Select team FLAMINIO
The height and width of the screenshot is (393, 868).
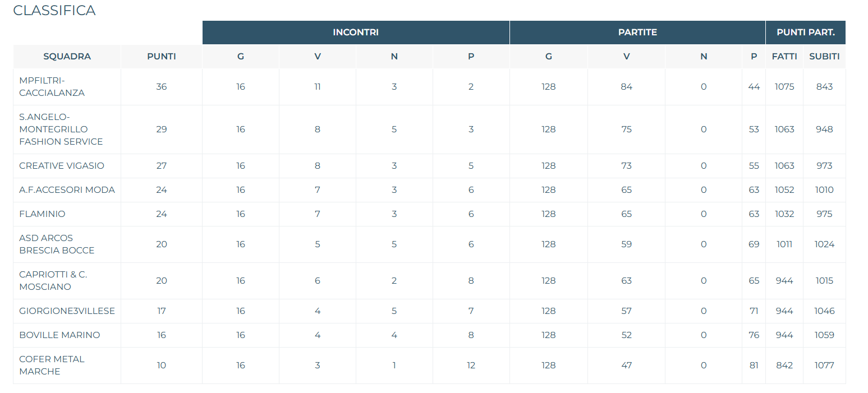tap(42, 214)
